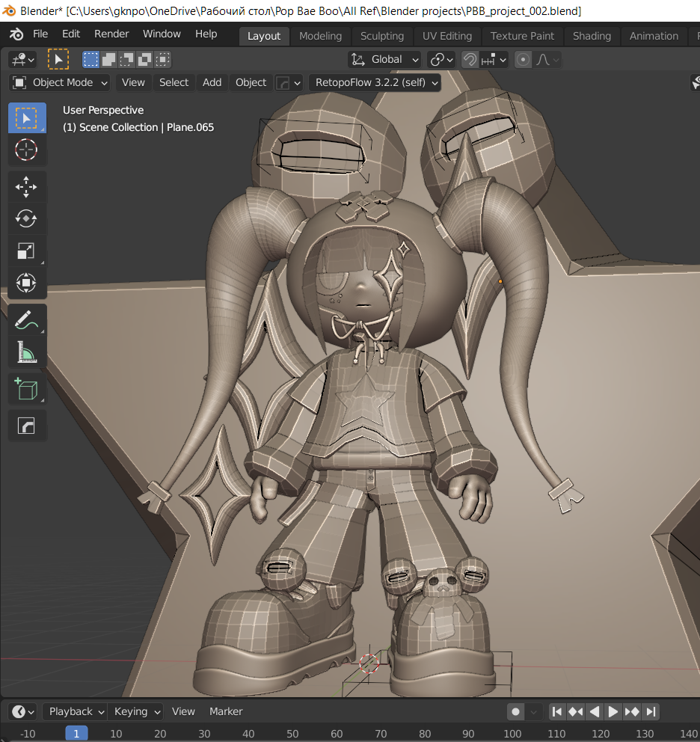Switch to the Sculpting workspace tab
Screen dimensions: 700x742
[382, 36]
